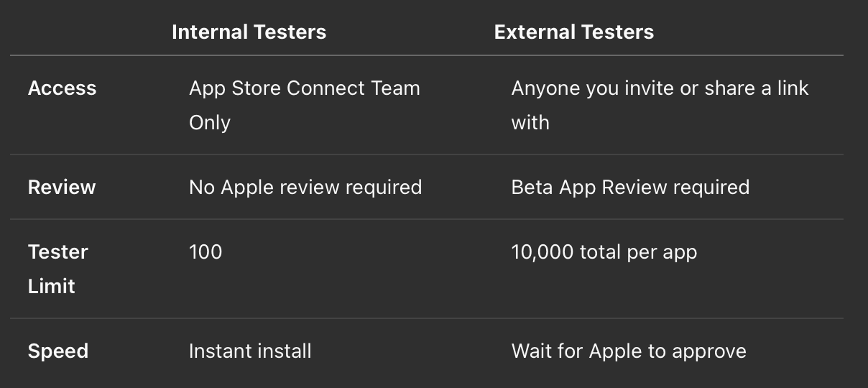
Task: Click the 'Wait for Apple to approve' cell
Action: point(629,351)
